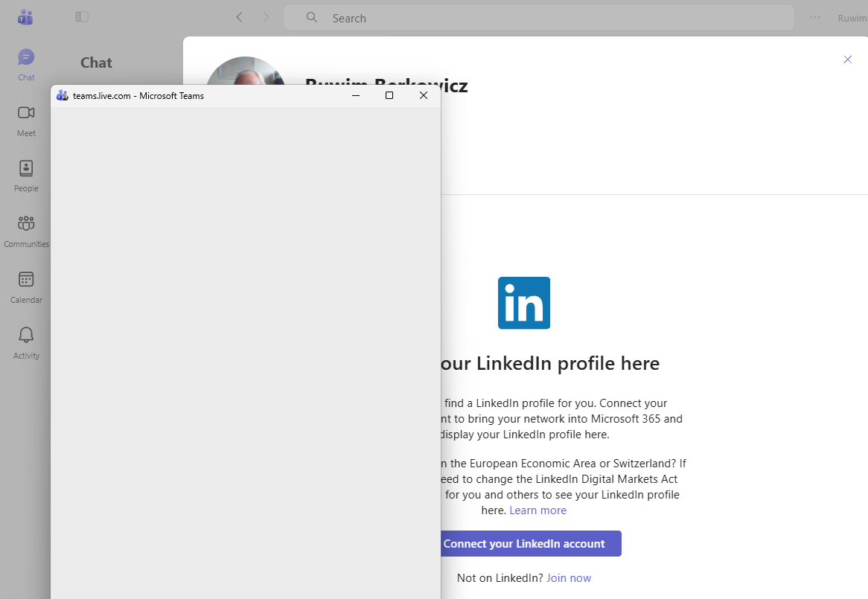Click the 'Not on LinkedIn?' text
Screen dimensions: 868x599
tap(500, 578)
